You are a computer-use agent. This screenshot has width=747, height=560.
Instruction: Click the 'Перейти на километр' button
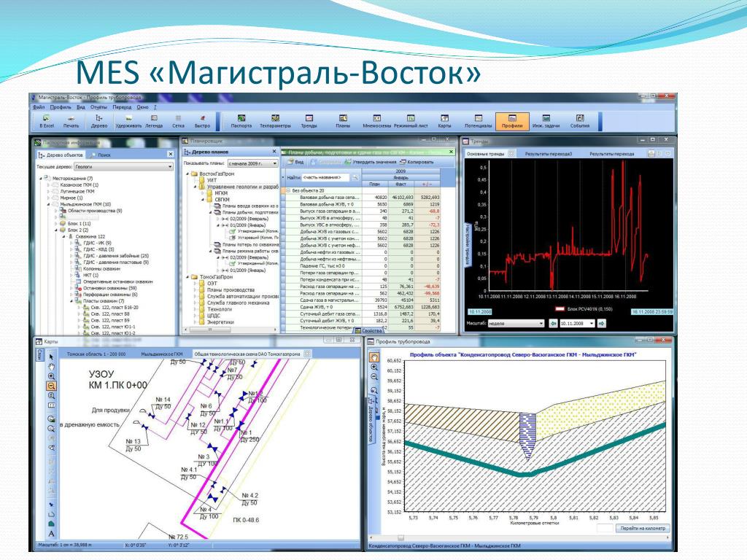643,528
